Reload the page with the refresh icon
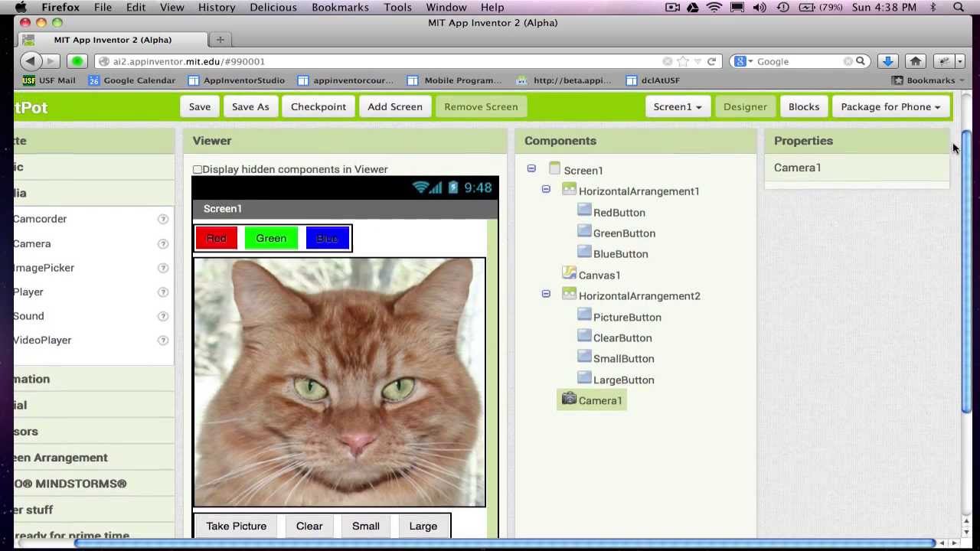Viewport: 980px width, 551px height. (x=711, y=61)
